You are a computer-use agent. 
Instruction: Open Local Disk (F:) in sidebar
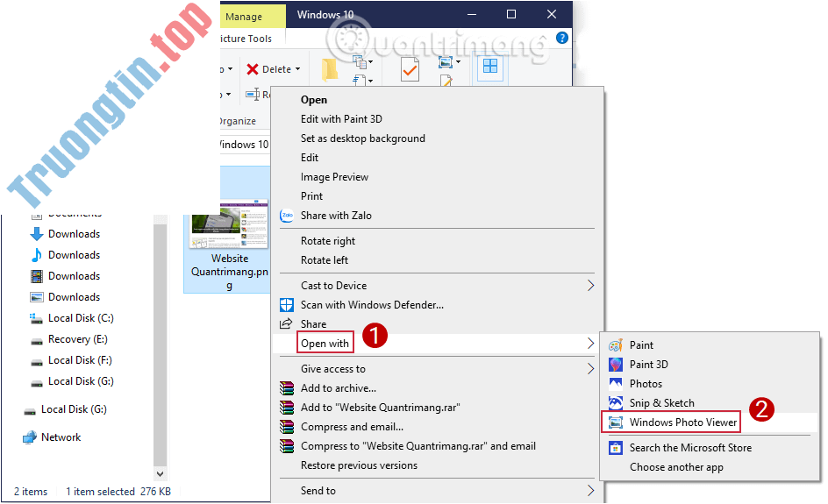point(80,360)
